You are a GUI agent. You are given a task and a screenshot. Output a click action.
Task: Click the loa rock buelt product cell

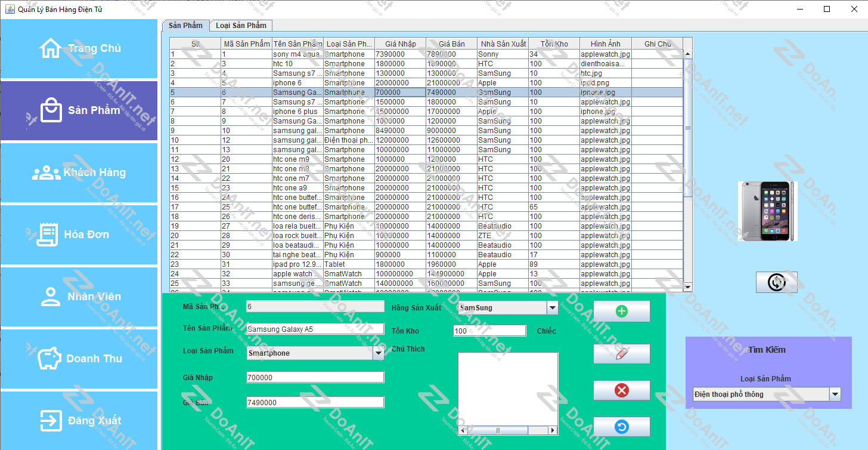pyautogui.click(x=297, y=236)
